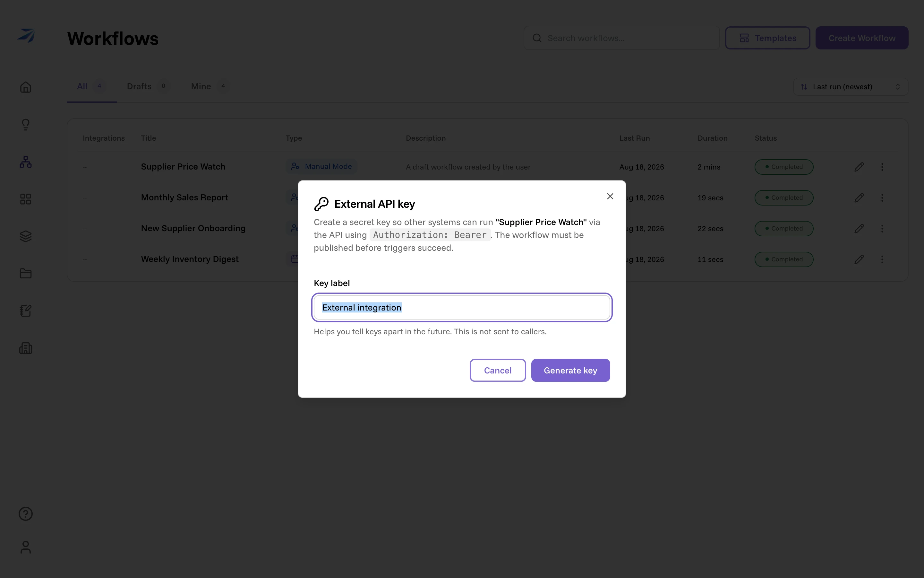The height and width of the screenshot is (578, 924).
Task: Open more options for Weekly Inventory Digest
Action: coord(882,259)
